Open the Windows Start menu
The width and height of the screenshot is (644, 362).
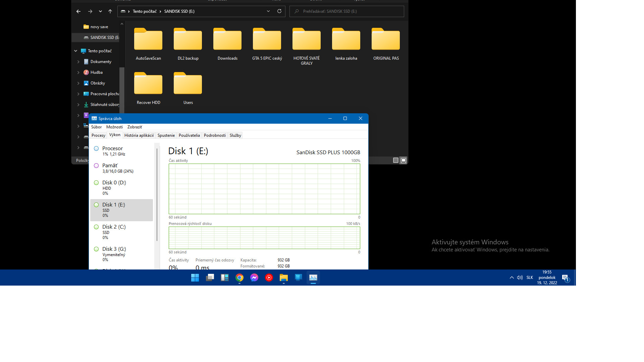pos(195,278)
